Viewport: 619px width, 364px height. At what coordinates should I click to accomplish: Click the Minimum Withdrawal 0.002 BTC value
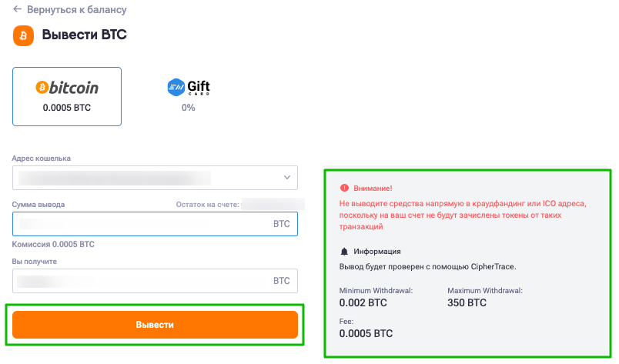click(x=363, y=302)
